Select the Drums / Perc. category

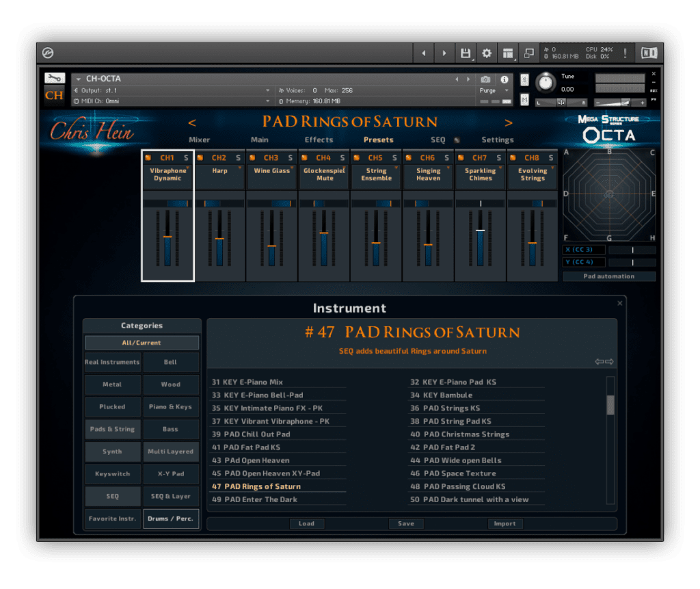tap(171, 519)
